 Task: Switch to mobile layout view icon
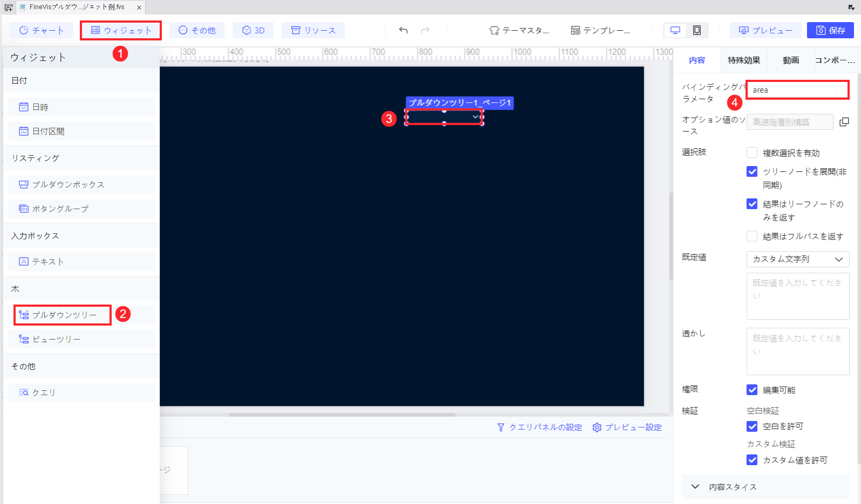[697, 30]
